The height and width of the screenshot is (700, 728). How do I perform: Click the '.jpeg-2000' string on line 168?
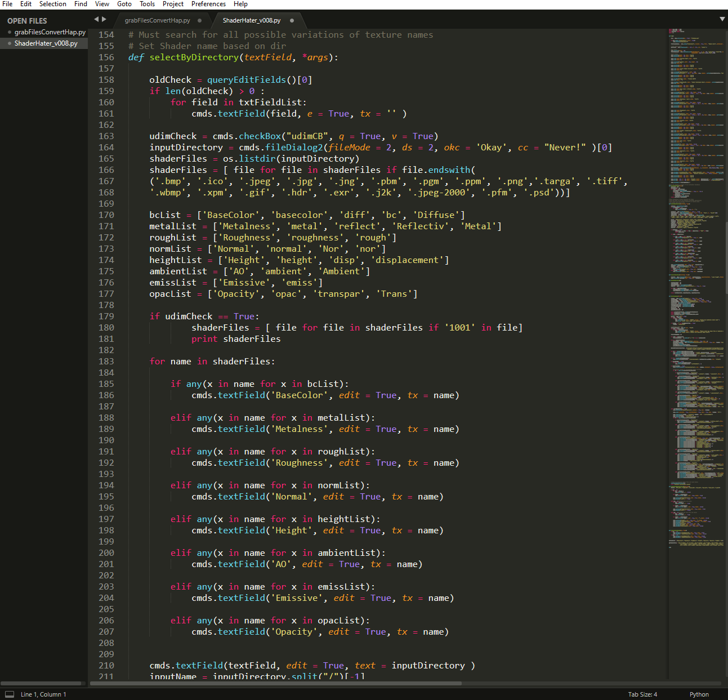[x=440, y=193]
